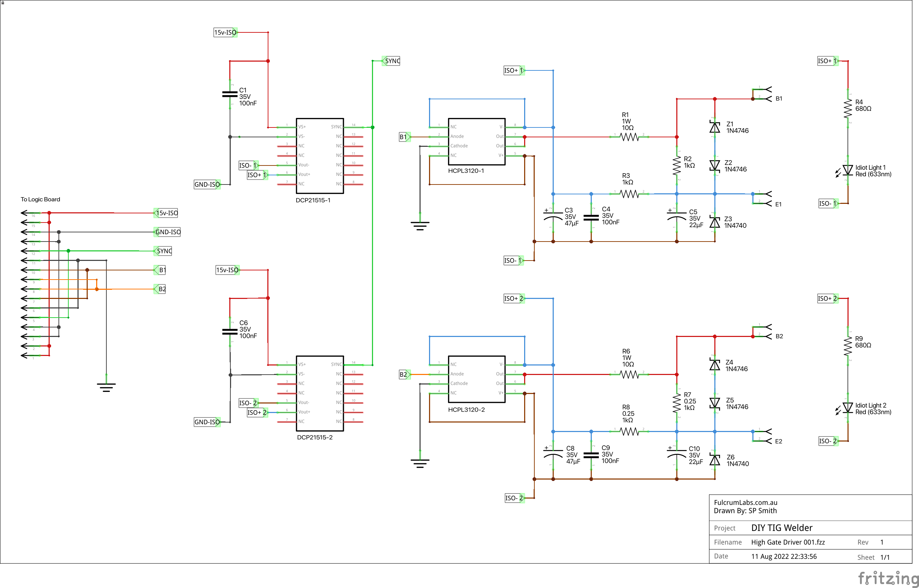Click the 15v-ISO net label above C6
The width and height of the screenshot is (919, 588).
click(x=228, y=270)
